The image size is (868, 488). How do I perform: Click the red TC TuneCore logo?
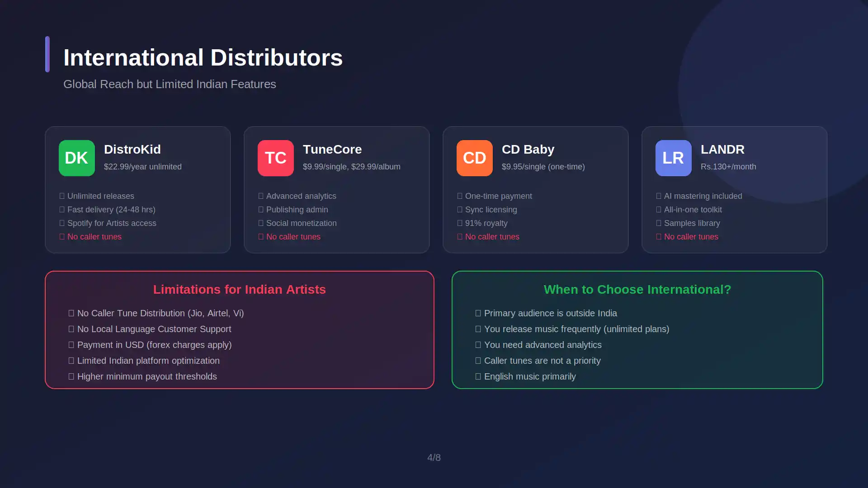[x=276, y=158]
